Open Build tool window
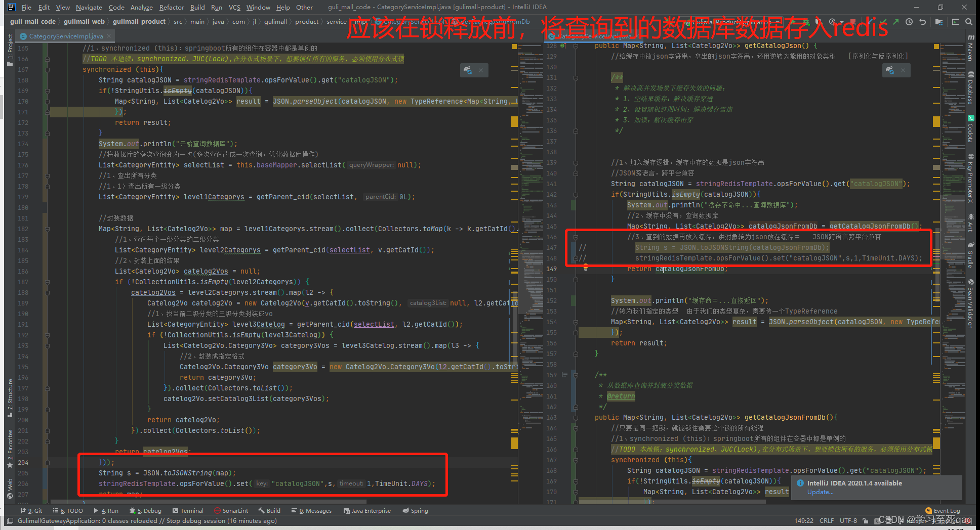 (x=269, y=511)
